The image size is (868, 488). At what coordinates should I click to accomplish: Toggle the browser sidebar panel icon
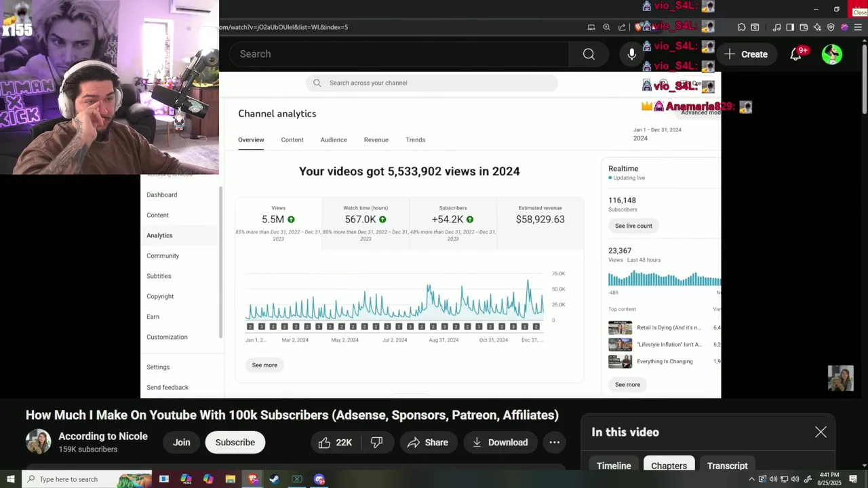click(x=790, y=27)
